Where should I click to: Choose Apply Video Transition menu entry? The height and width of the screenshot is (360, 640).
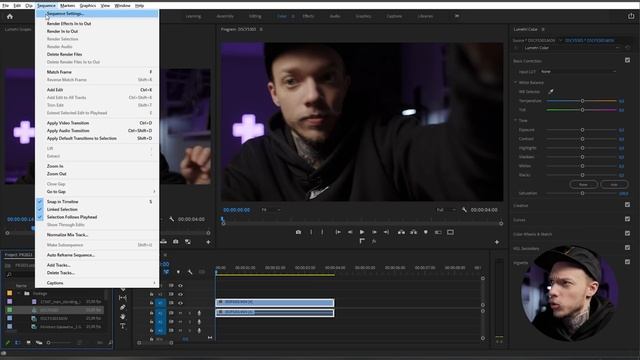[97, 123]
